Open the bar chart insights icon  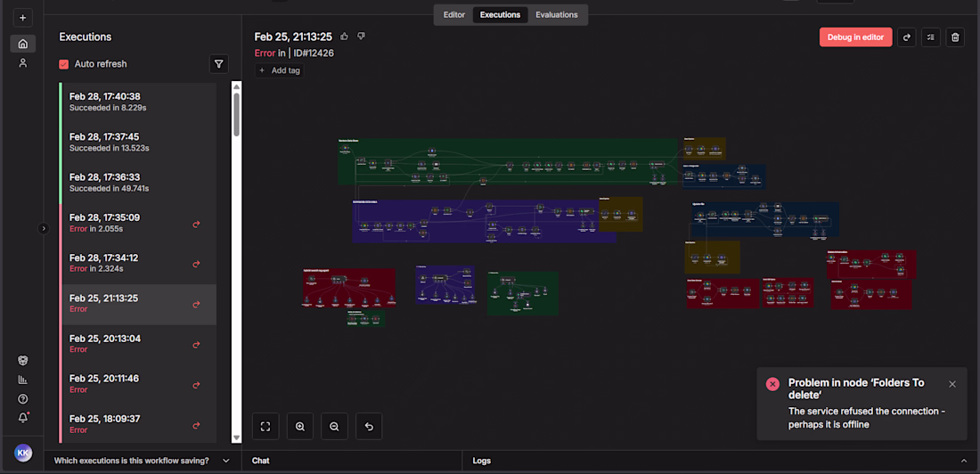coord(22,380)
